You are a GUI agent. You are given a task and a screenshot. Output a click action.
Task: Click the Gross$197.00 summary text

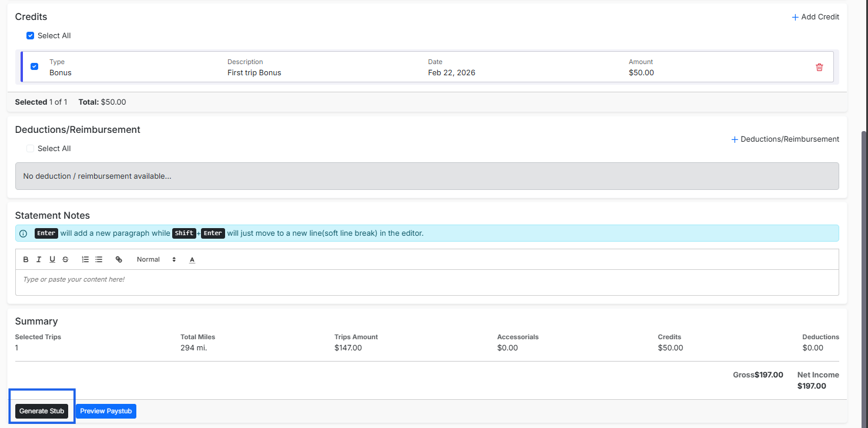758,375
